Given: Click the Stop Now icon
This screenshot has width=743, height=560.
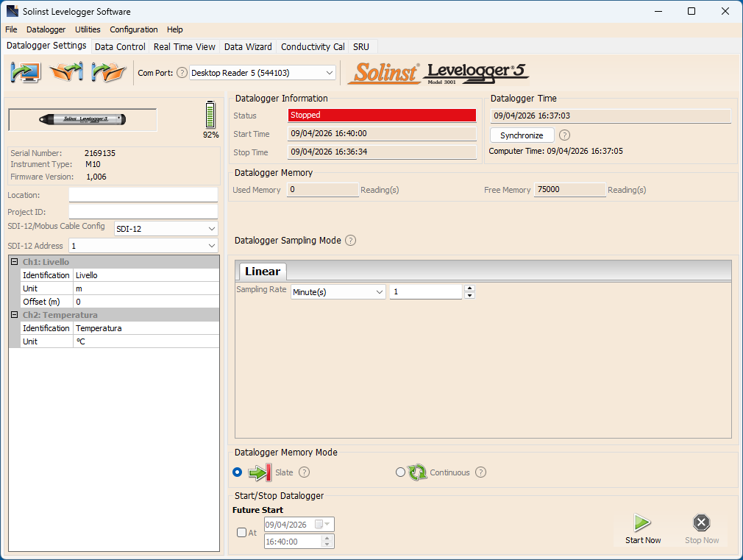Looking at the screenshot, I should 701,522.
